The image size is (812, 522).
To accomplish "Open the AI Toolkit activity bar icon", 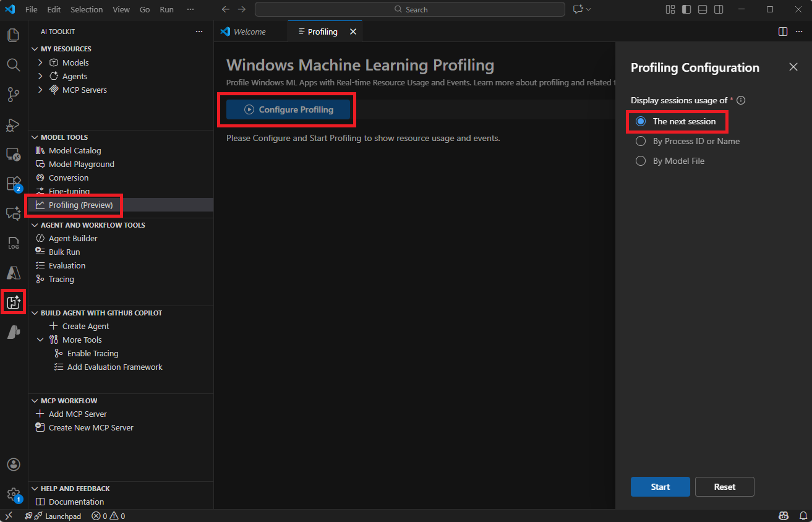I will point(13,301).
